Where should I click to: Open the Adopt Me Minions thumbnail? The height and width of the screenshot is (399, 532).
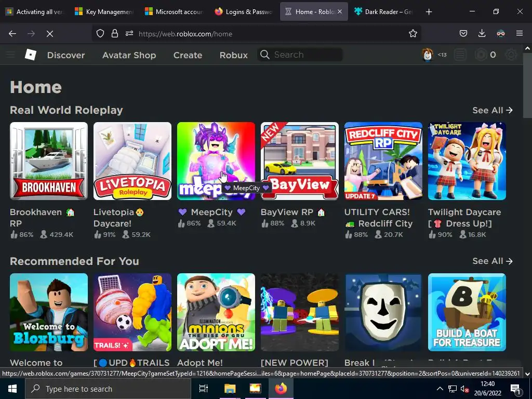(216, 312)
